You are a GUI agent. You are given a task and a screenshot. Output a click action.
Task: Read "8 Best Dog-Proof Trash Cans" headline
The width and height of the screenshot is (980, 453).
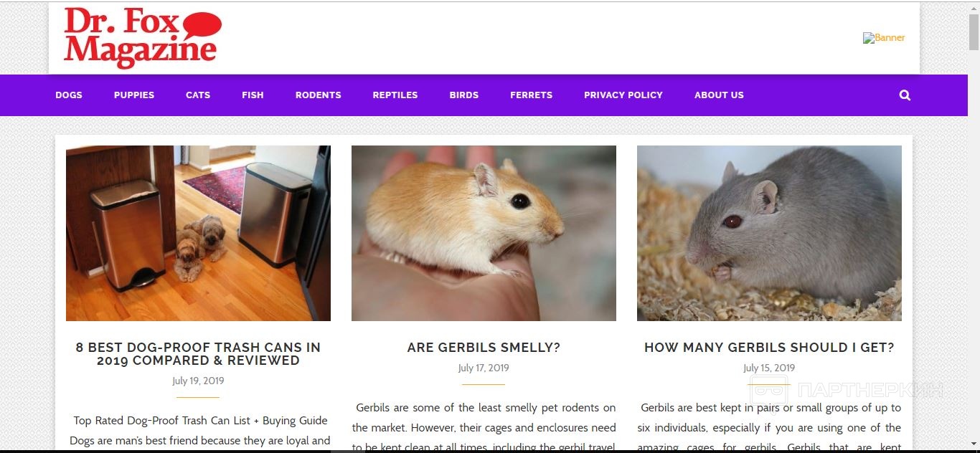[x=198, y=354]
